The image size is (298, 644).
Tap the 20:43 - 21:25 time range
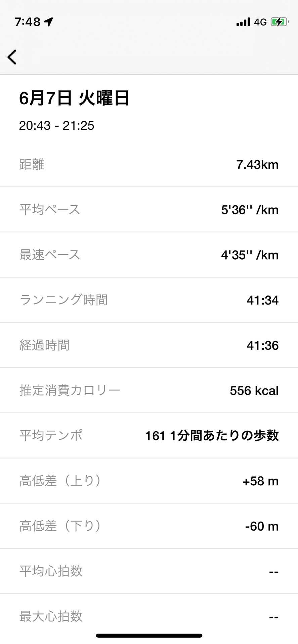(x=56, y=125)
